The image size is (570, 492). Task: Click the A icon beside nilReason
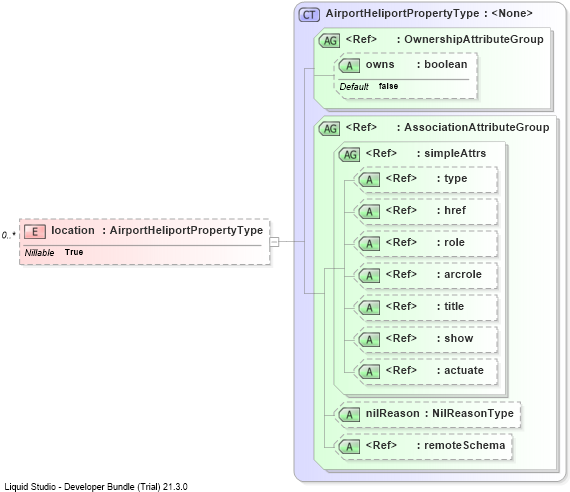tap(349, 415)
